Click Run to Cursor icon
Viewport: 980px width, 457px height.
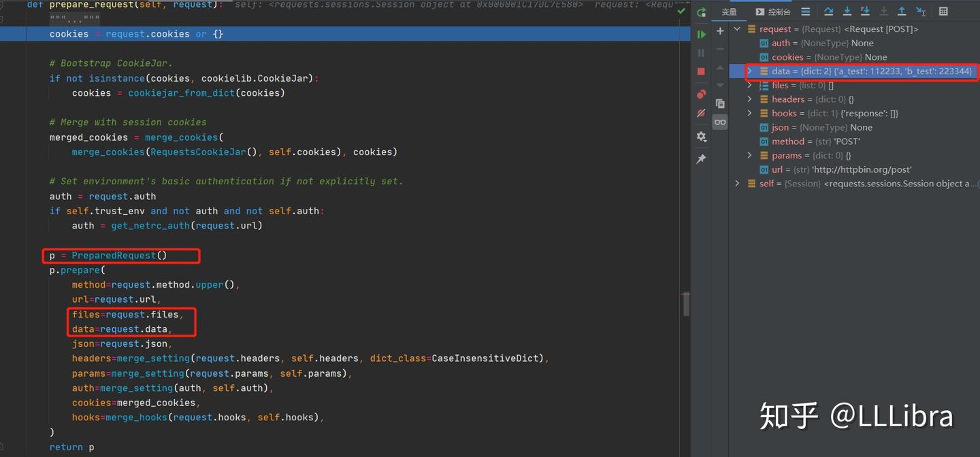[920, 12]
